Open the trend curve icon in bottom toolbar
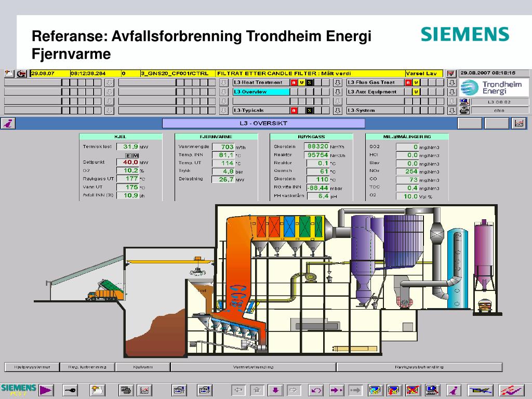The height and width of the screenshot is (399, 532). click(144, 390)
